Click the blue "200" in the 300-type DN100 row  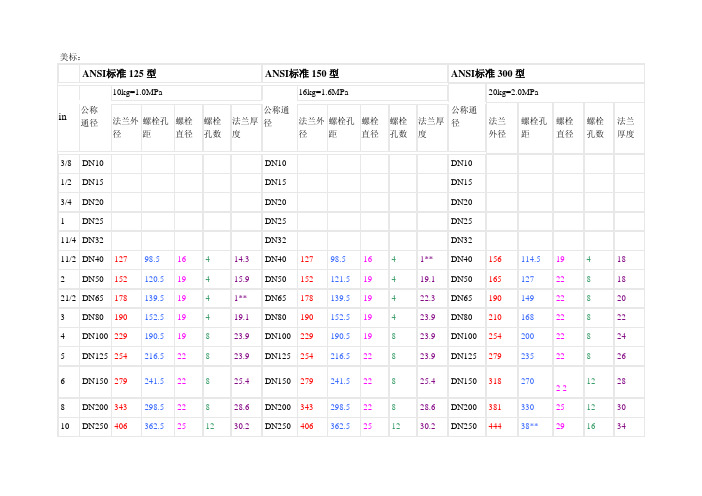click(527, 336)
